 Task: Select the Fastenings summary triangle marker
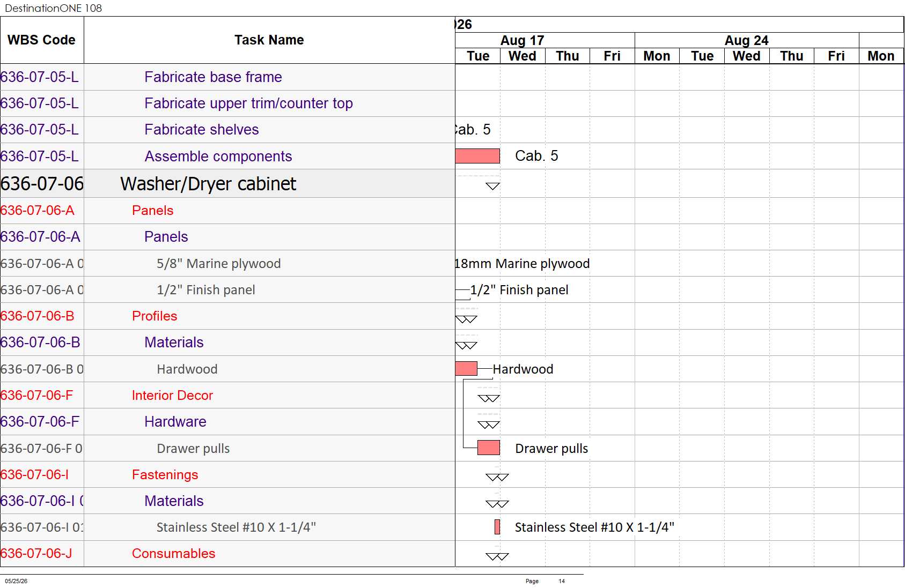pyautogui.click(x=497, y=477)
